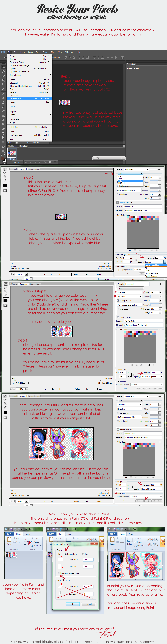167x644 pixels.
Task: Select the Blur tool in Photoshop's toolbar
Action: point(3,120)
